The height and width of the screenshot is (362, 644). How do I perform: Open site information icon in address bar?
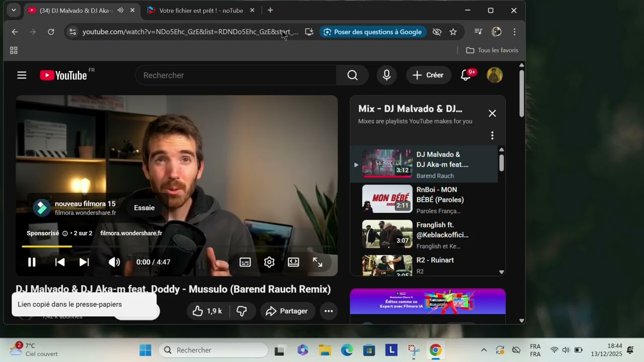pos(72,32)
